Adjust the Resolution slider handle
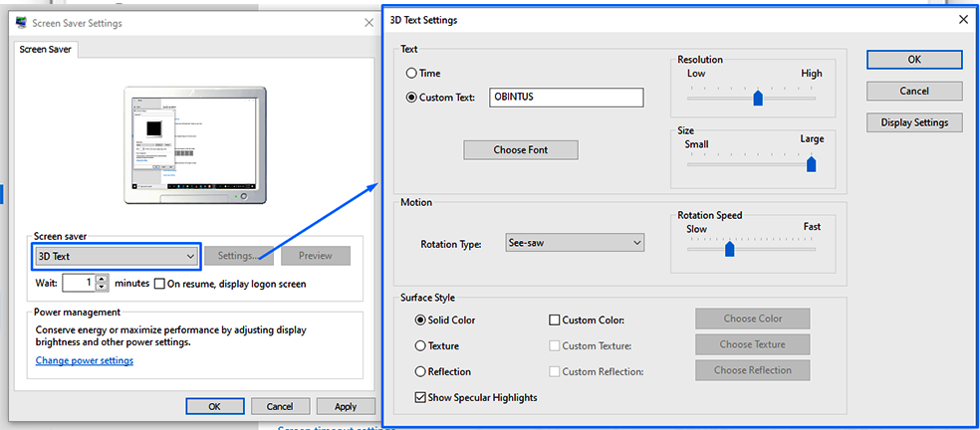 (x=758, y=97)
